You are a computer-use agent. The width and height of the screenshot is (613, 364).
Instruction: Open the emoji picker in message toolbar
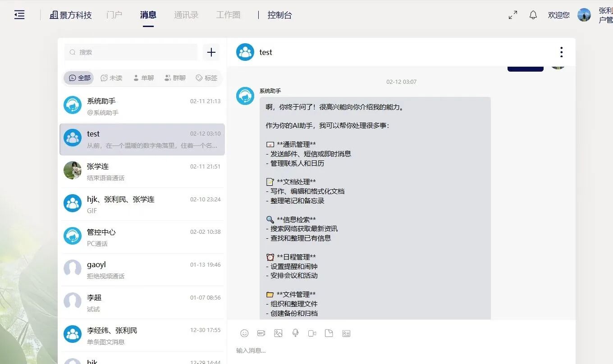pyautogui.click(x=244, y=333)
